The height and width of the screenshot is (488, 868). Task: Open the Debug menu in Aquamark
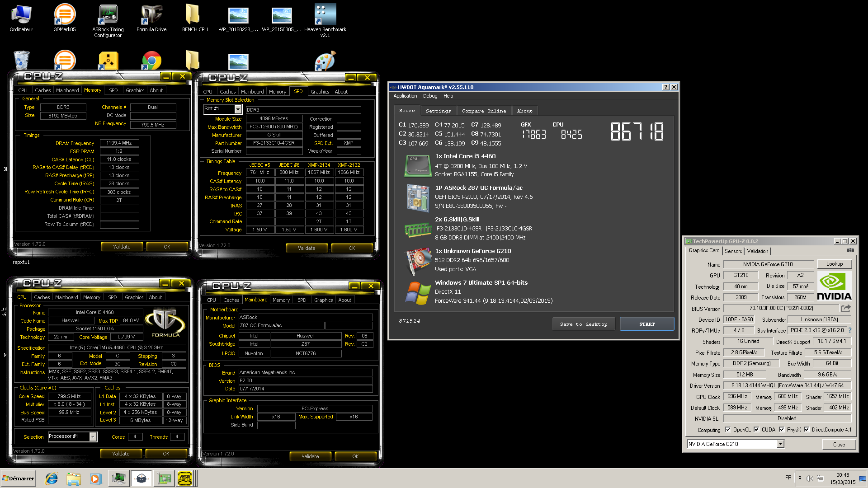(430, 96)
